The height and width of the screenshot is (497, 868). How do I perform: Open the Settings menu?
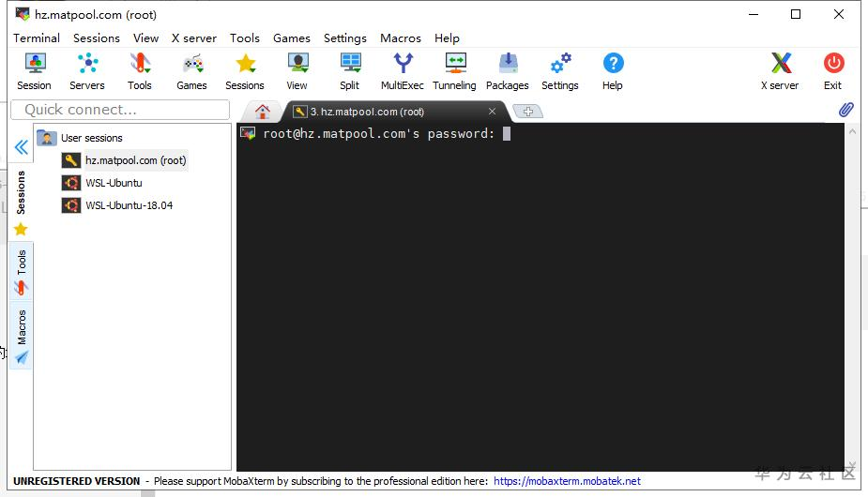[x=345, y=38]
